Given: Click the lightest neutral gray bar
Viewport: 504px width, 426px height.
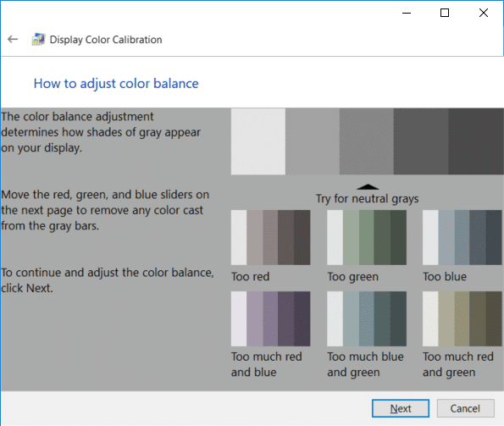Looking at the screenshot, I should click(x=258, y=141).
